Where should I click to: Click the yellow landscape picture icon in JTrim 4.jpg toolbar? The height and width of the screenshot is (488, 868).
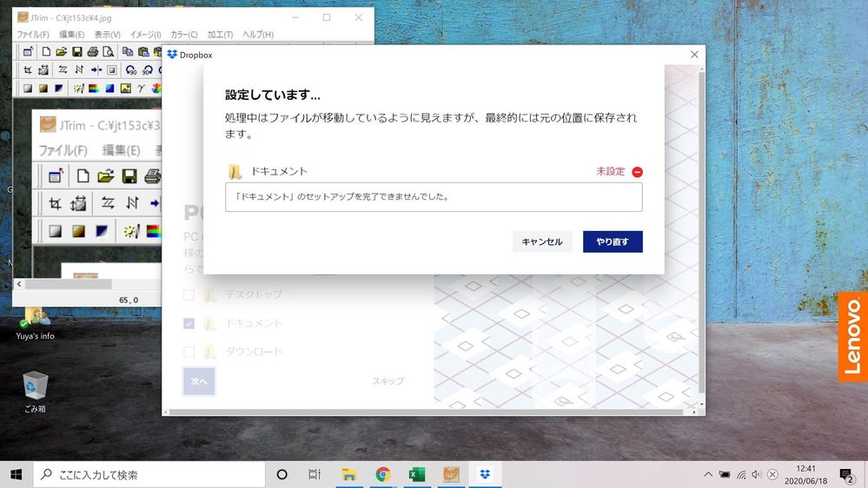tap(126, 88)
